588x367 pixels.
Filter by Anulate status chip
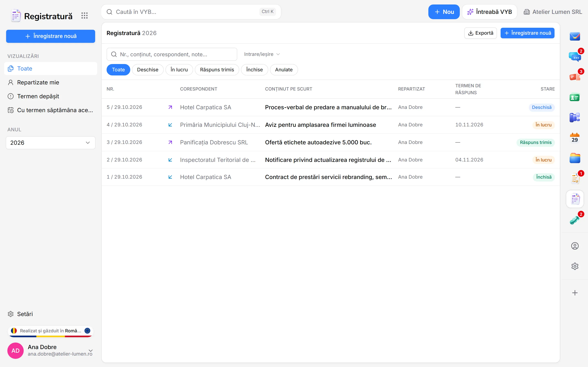click(x=284, y=70)
